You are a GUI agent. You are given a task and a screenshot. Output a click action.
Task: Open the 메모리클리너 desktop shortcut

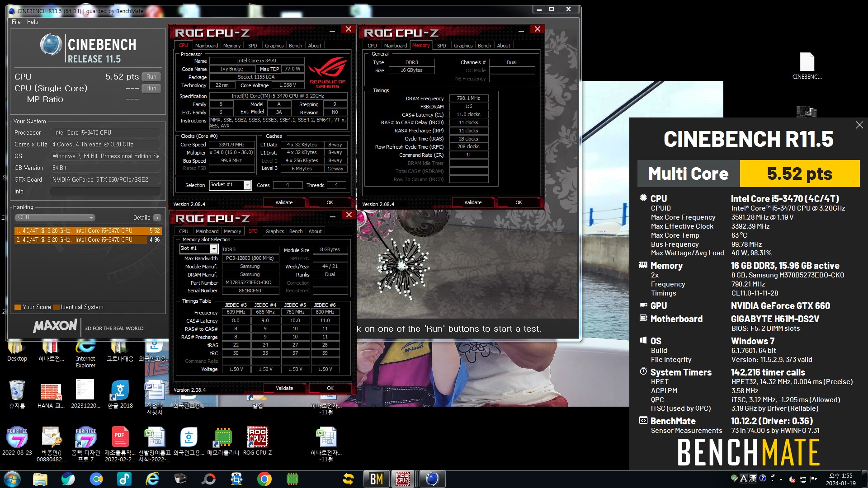coord(223,441)
